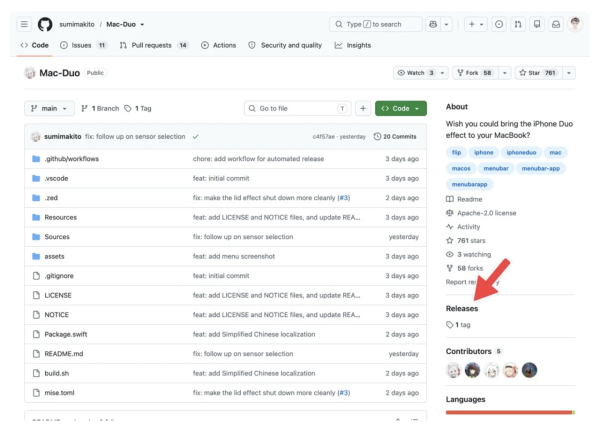Screen dimensions: 600x431
Task: Click first contributor avatar
Action: 453,370
